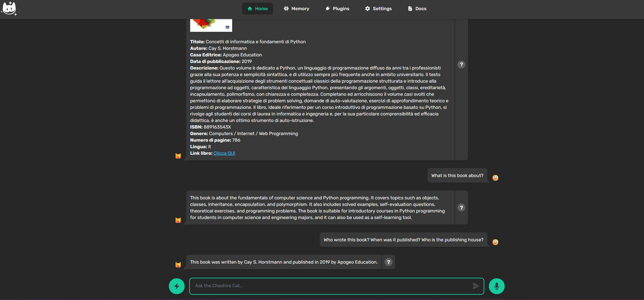Click the cat avatar beside the book details message
This screenshot has height=300, width=644.
pyautogui.click(x=178, y=156)
